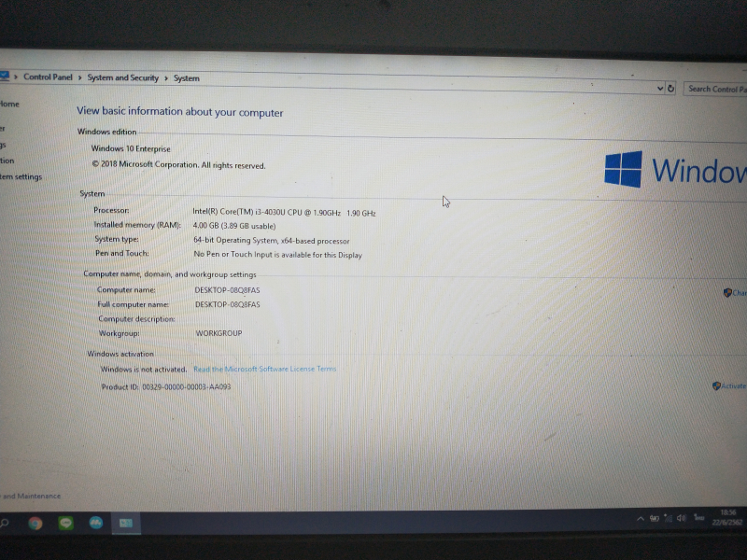
Task: Click the View basic information heading
Action: click(180, 111)
